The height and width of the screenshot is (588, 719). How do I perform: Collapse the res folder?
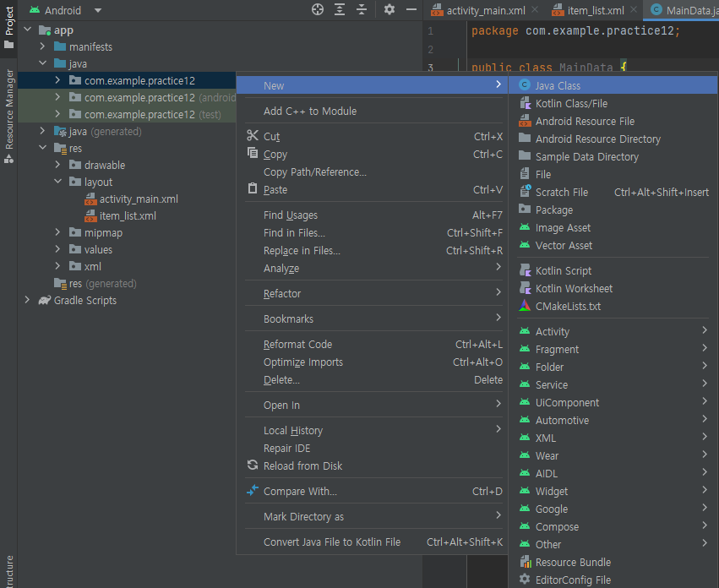42,148
